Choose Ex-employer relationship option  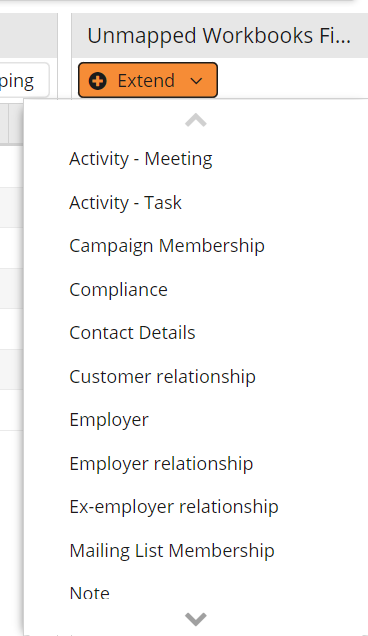click(174, 507)
